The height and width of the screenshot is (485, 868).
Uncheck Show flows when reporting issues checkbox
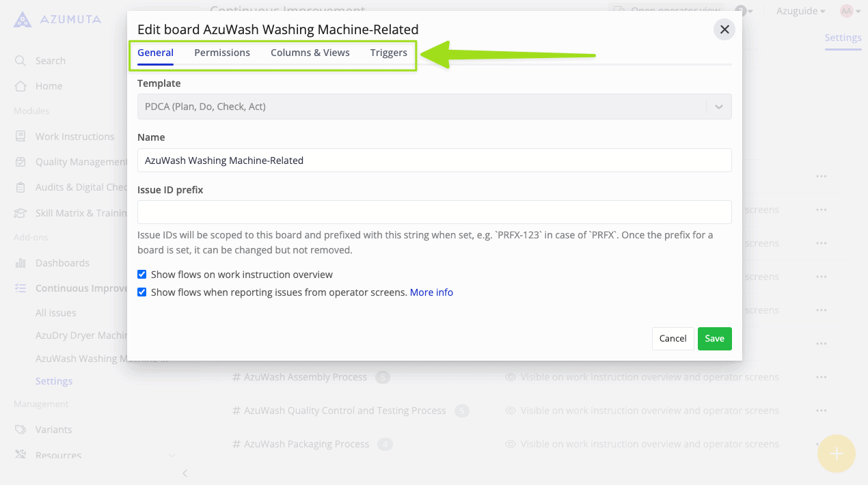point(142,292)
